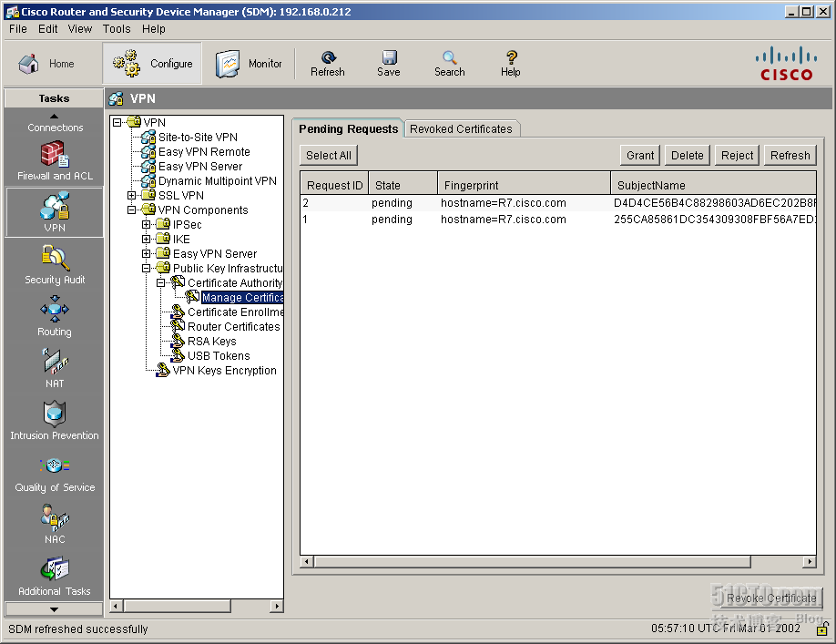The width and height of the screenshot is (836, 644).
Task: Select pending request row with ID 1
Action: pyautogui.click(x=558, y=220)
